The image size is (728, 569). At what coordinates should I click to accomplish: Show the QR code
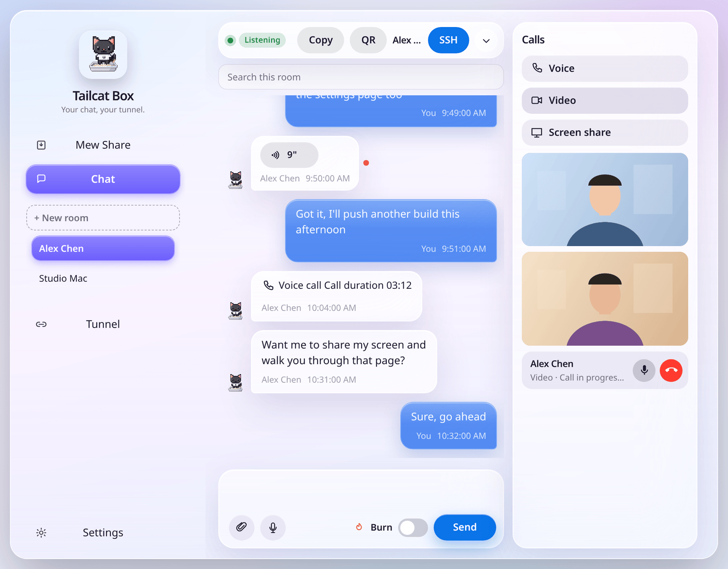click(368, 40)
